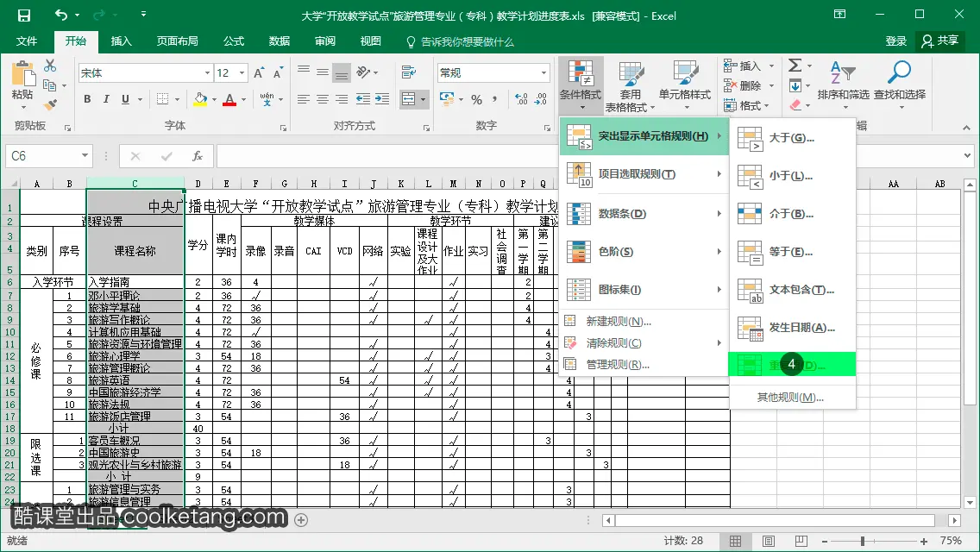Decrease indent
This screenshot has width=980, height=552.
[x=362, y=99]
